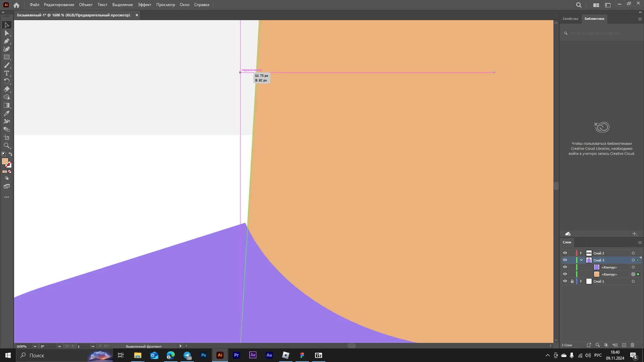The height and width of the screenshot is (362, 644).
Task: Click the orange fill color swatch
Action: [5, 161]
